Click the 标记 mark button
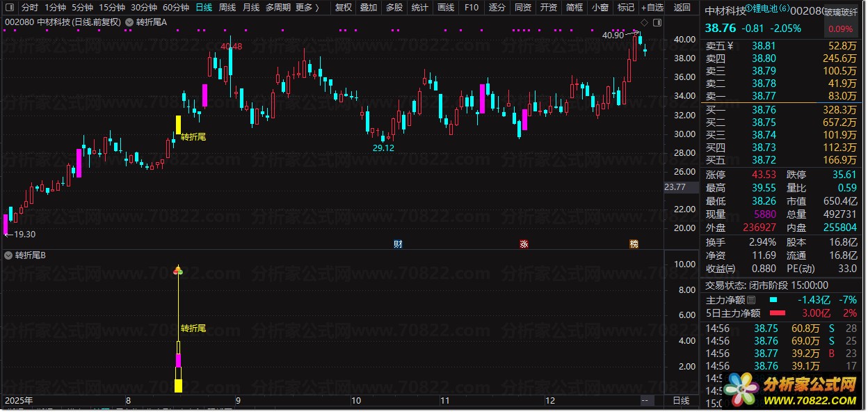This screenshot has height=412, width=868. click(x=626, y=8)
